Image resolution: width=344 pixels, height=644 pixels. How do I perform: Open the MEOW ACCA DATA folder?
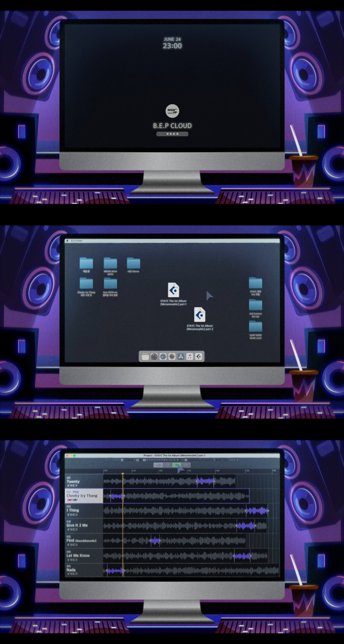[110, 263]
